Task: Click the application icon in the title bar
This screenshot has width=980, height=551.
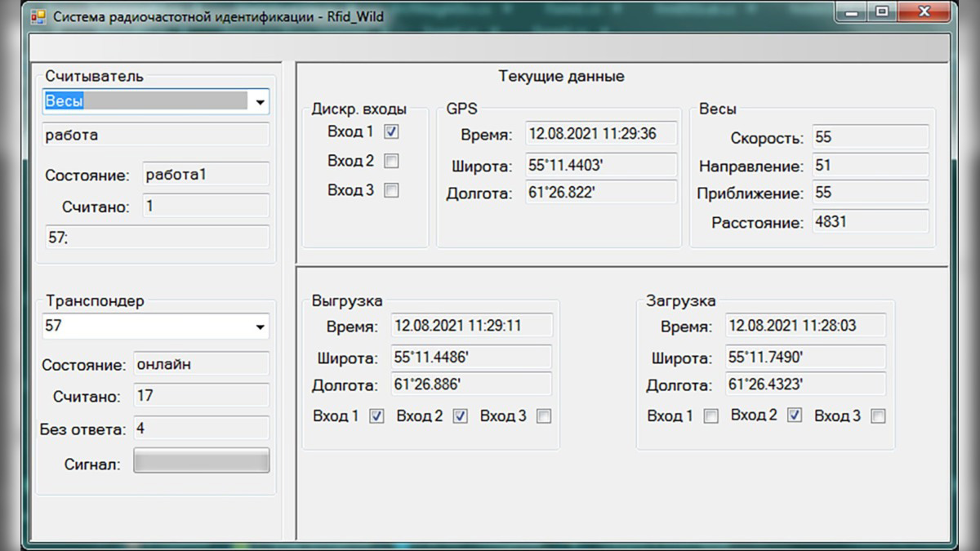Action: (x=38, y=16)
